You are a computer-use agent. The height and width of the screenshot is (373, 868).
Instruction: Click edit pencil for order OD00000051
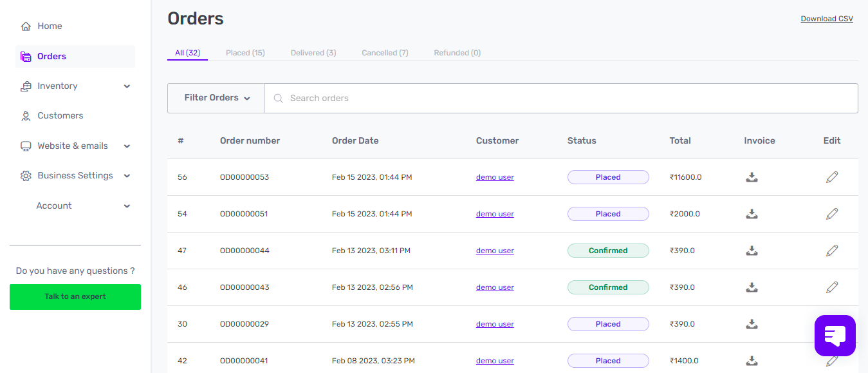[832, 214]
